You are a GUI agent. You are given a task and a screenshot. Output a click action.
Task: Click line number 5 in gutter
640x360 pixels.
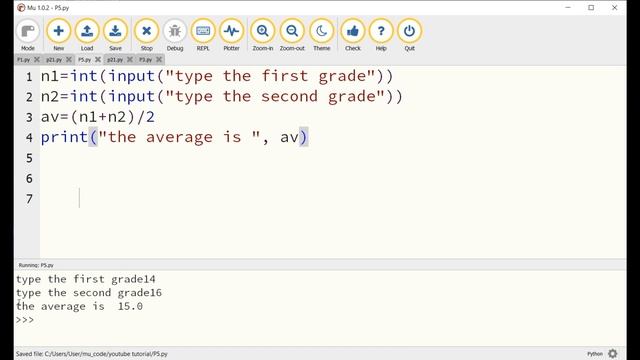tap(29, 158)
